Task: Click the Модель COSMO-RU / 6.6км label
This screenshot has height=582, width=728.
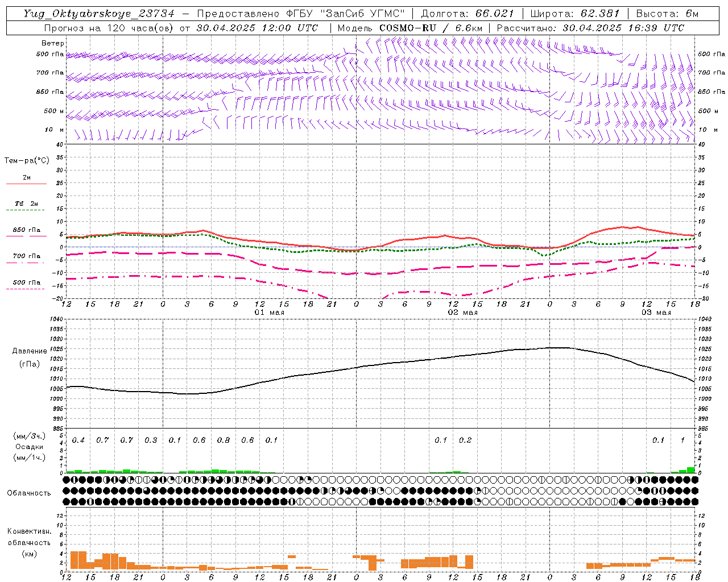Action: click(410, 28)
